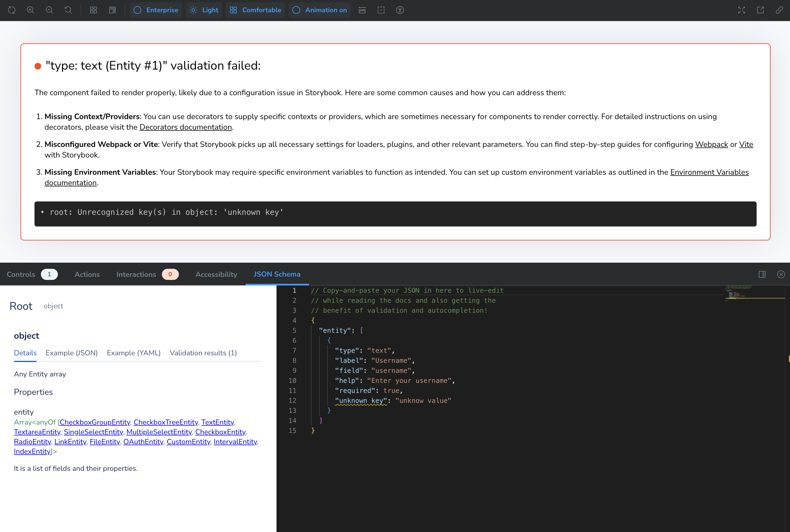790x532 pixels.
Task: Open the CustomEntity schema link
Action: [188, 442]
